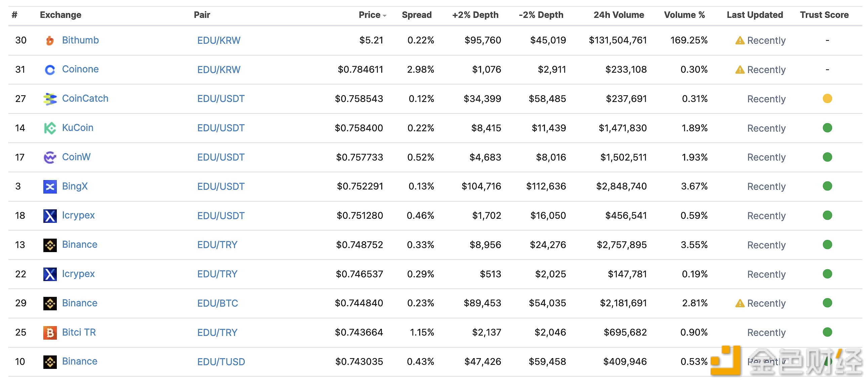Screen dimensions: 868x381
Task: Open the KuCoin exchange link
Action: pyautogui.click(x=78, y=128)
